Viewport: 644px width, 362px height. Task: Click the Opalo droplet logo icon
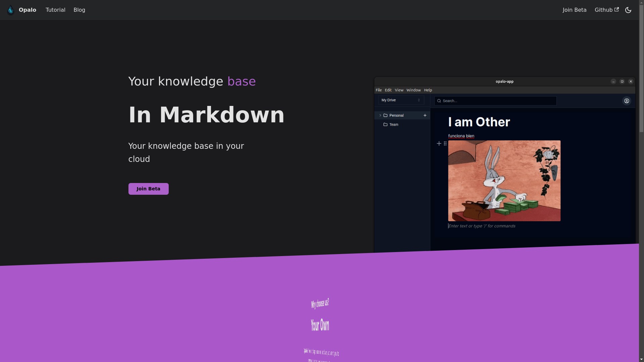11,10
